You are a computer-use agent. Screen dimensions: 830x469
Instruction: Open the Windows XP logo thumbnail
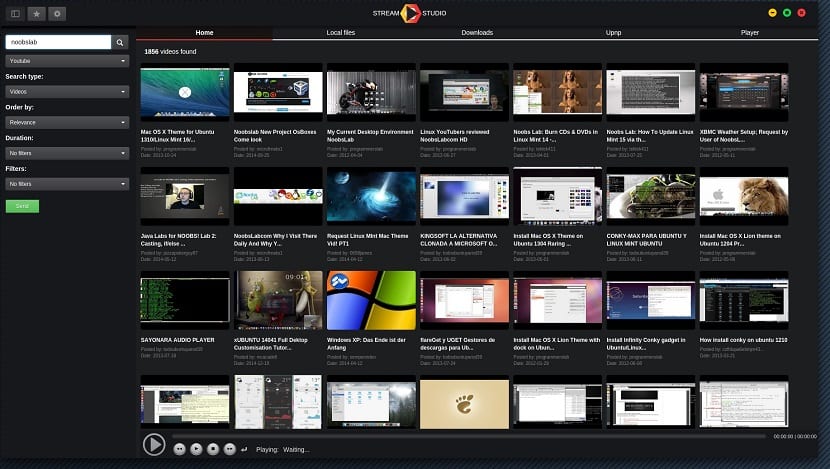pos(372,300)
